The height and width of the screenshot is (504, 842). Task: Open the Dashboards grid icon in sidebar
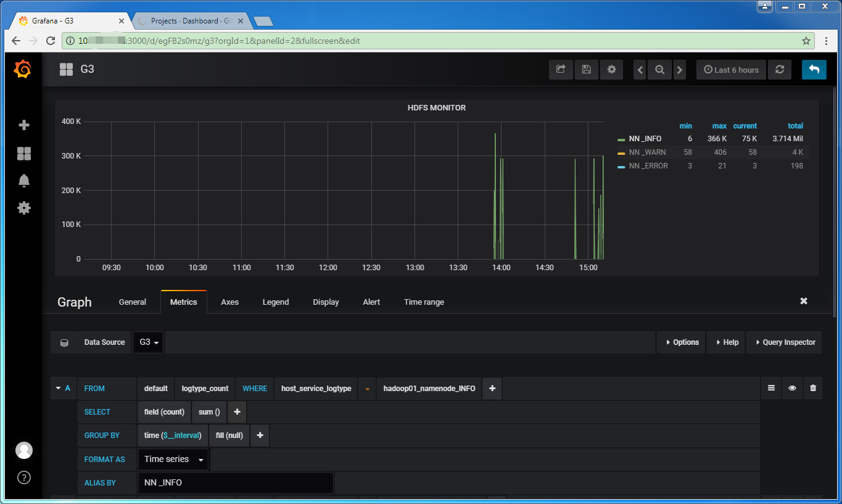point(24,154)
